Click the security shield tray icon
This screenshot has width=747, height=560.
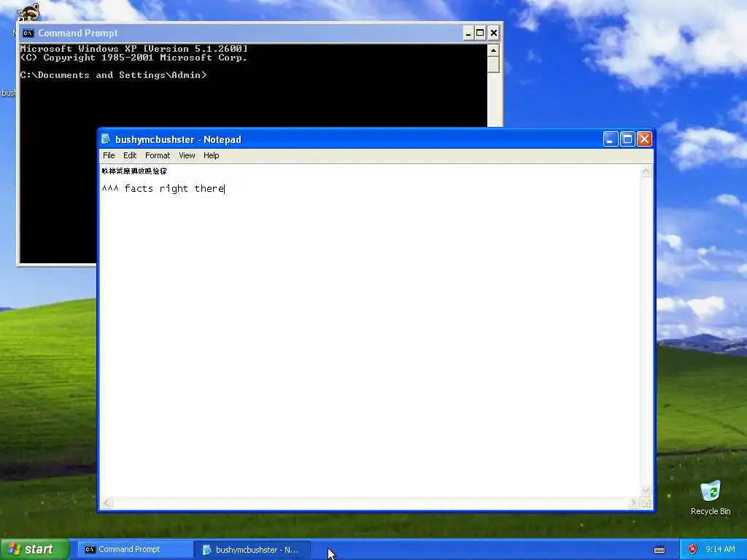(693, 549)
